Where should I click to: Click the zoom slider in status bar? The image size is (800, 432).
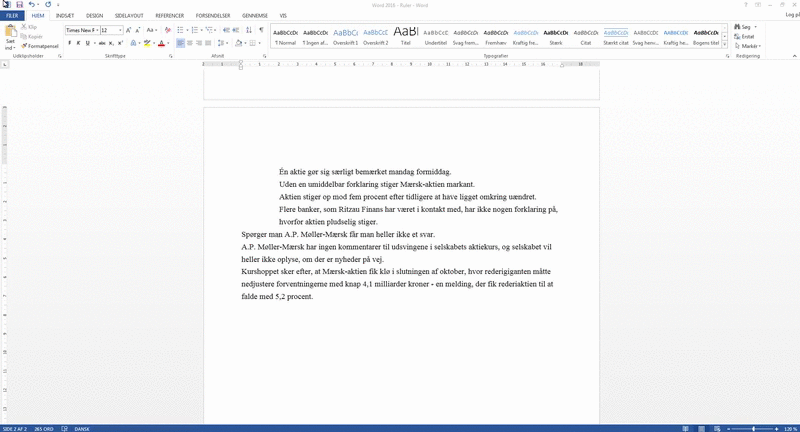pyautogui.click(x=749, y=427)
